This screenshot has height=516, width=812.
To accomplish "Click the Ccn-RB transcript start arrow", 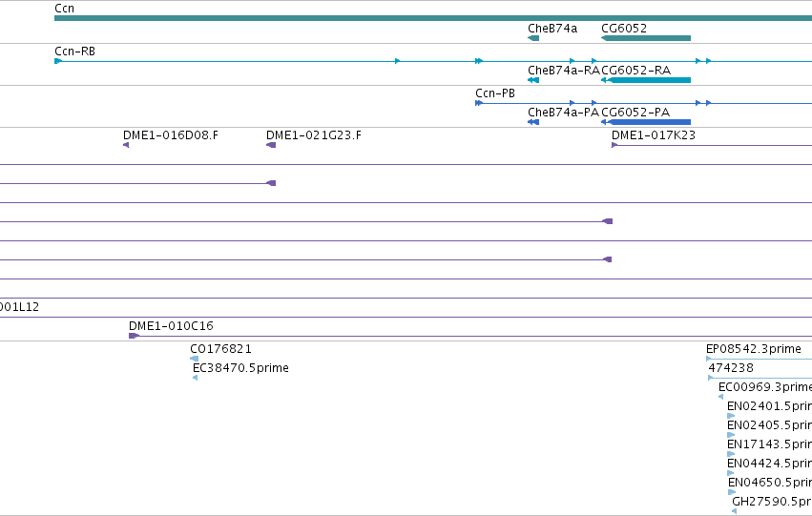I will click(x=58, y=61).
